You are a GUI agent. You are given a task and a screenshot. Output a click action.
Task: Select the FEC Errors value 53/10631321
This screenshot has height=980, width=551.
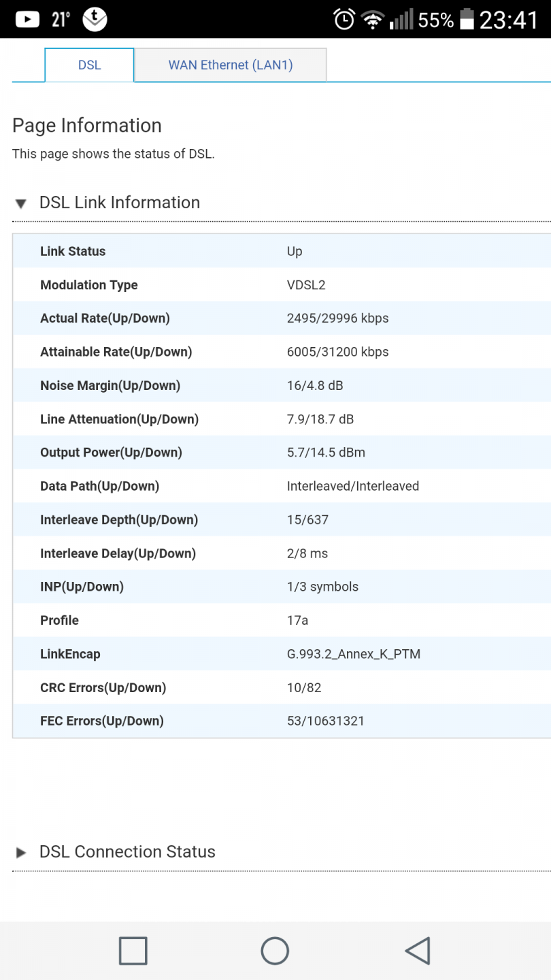point(325,721)
